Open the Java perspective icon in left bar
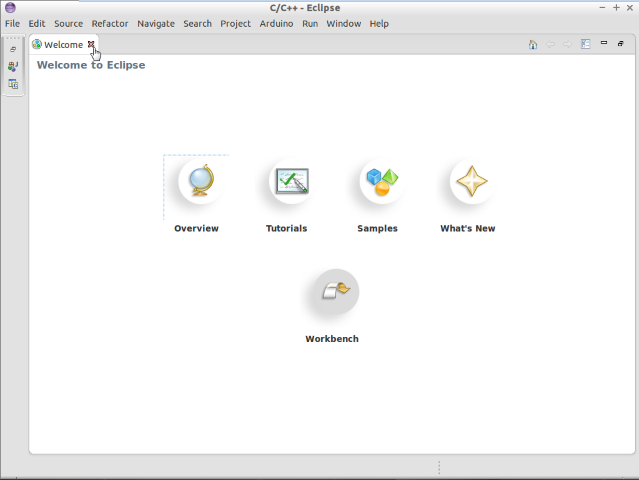The width and height of the screenshot is (639, 480). (x=13, y=66)
